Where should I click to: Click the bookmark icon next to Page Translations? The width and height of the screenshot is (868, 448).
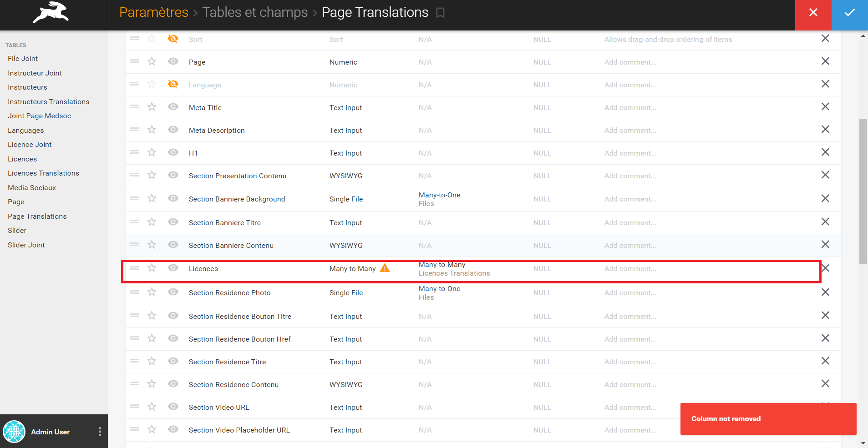[440, 13]
